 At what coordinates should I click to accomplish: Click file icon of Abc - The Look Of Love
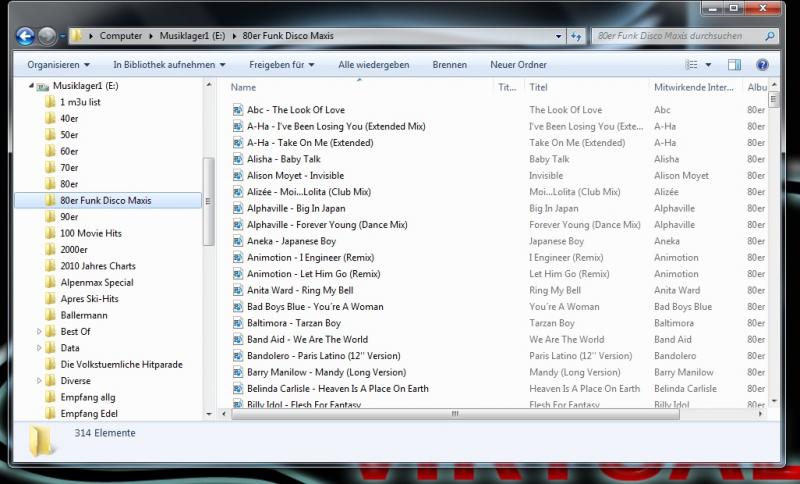click(238, 110)
